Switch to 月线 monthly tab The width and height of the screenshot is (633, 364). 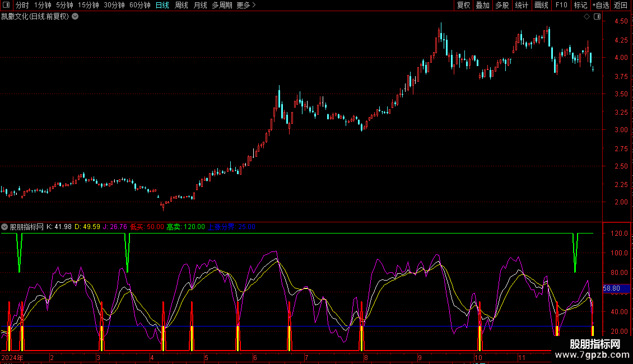click(x=200, y=5)
